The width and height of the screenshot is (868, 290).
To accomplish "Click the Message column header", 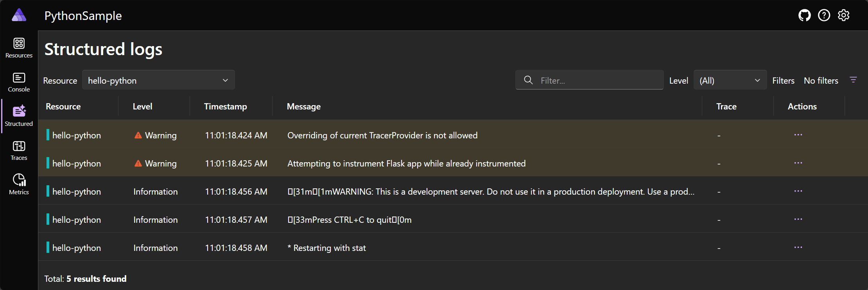I will [304, 106].
